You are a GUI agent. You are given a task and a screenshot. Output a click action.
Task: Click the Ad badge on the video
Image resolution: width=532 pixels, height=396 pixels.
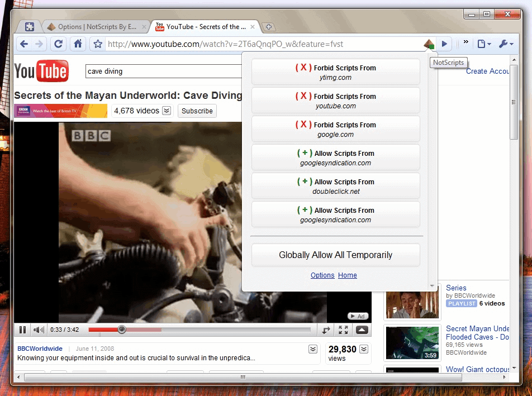click(357, 316)
